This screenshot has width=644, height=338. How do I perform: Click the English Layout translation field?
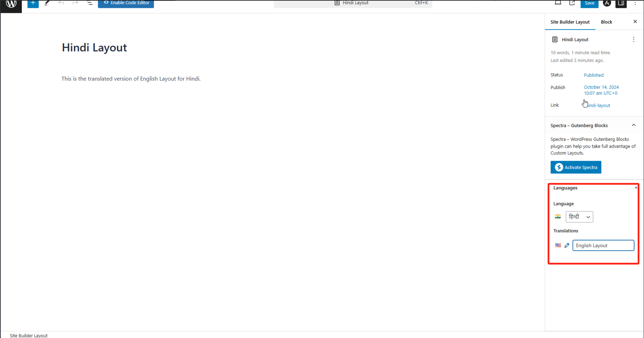point(603,245)
